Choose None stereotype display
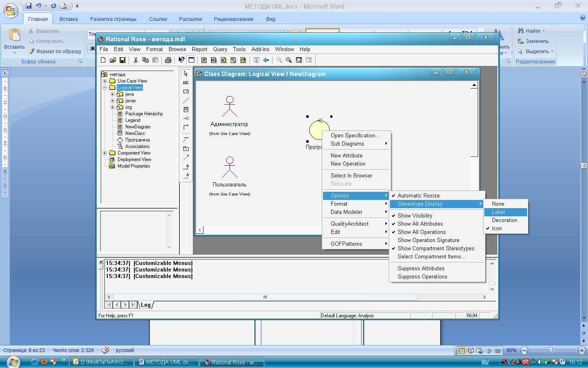588x368 pixels. [506, 204]
